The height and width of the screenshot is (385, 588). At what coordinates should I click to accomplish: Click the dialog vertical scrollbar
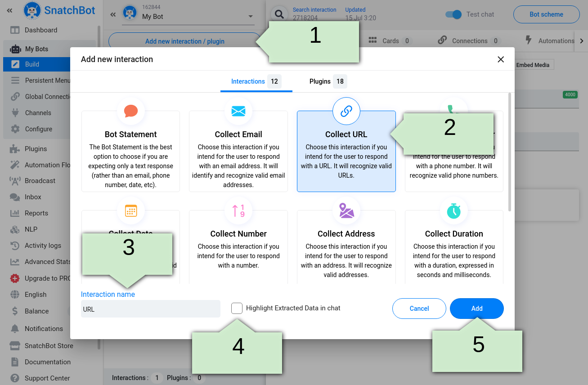coord(510,152)
